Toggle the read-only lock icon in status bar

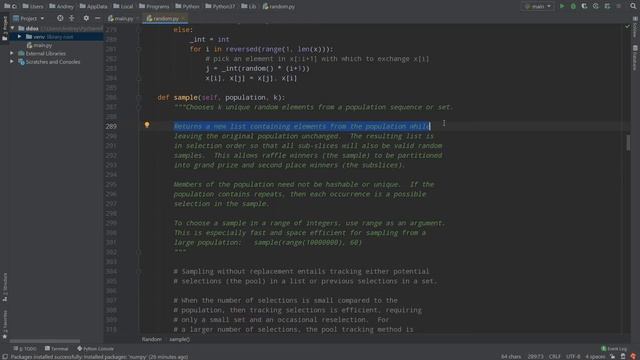tap(613, 357)
